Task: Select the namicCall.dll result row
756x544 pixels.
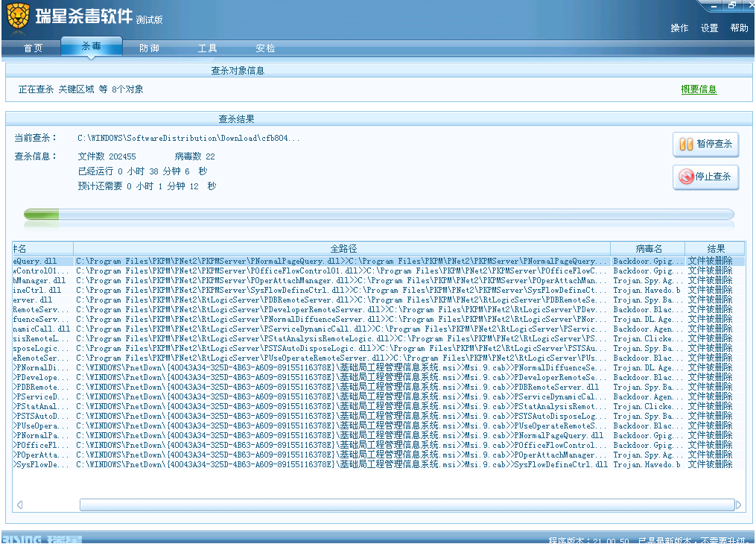Action: [379, 329]
